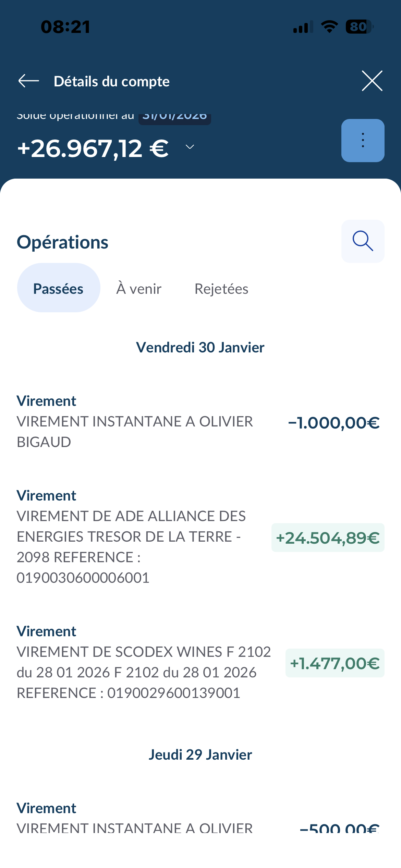Switch to the Rejetées tab
The width and height of the screenshot is (401, 868).
click(221, 289)
